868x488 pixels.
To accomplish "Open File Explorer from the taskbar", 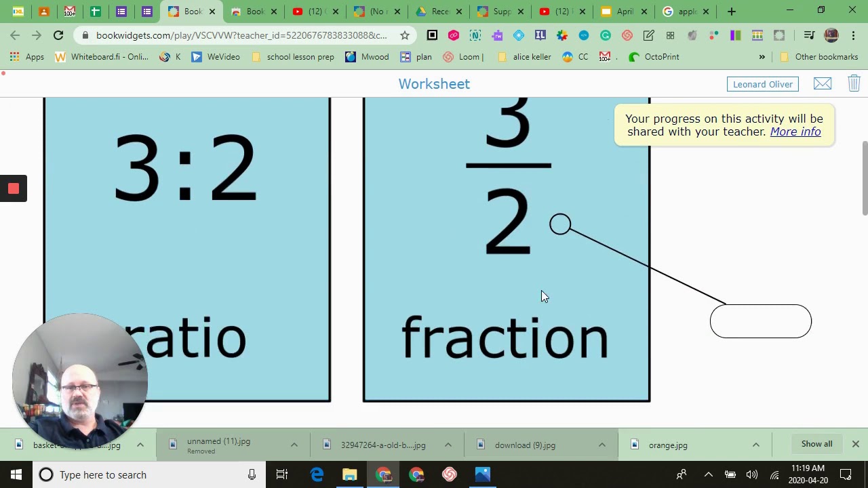I will [x=350, y=474].
